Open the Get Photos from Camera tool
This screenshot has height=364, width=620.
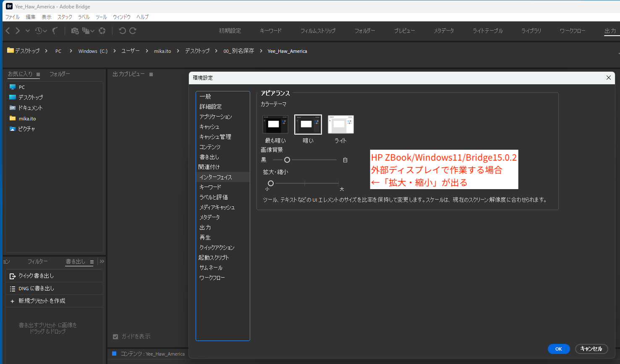pyautogui.click(x=75, y=31)
